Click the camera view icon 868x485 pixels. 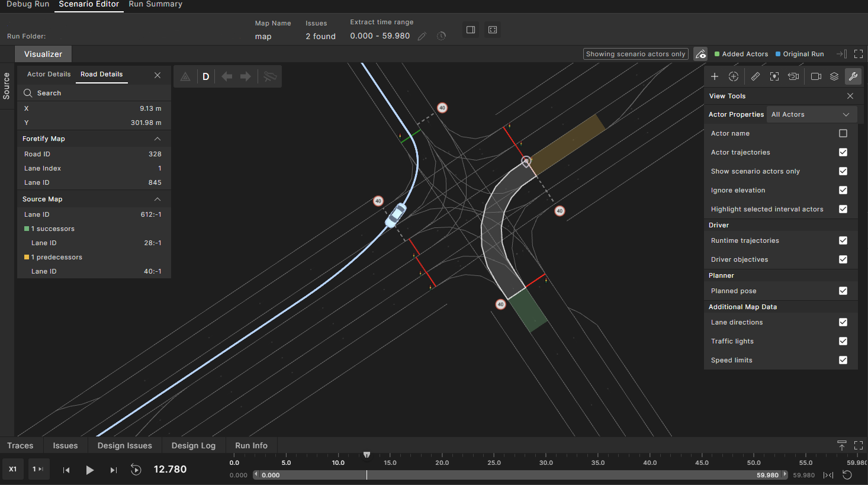coord(816,76)
